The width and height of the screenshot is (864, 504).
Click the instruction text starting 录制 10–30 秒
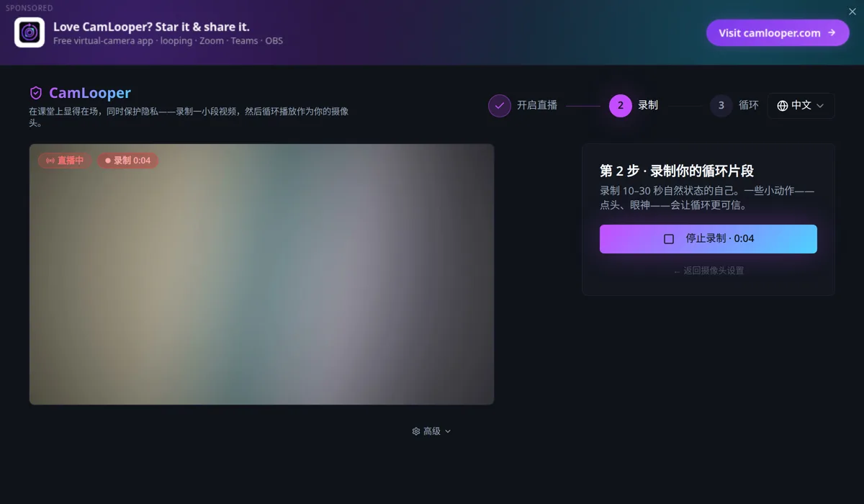tap(707, 198)
